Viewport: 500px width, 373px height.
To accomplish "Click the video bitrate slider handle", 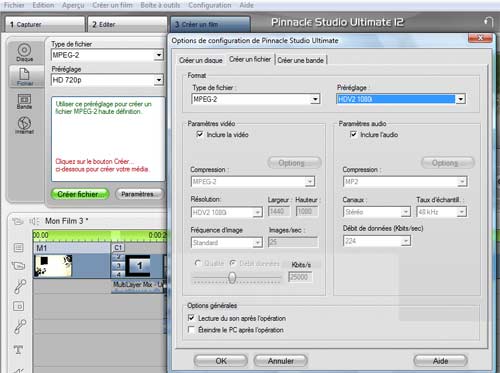I will pos(232,277).
